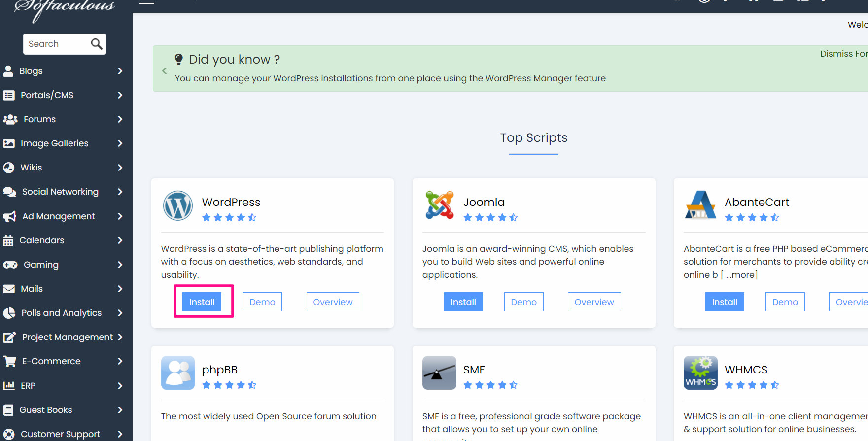
Task: Click the WordPress logo in Top Scripts
Action: point(178,205)
